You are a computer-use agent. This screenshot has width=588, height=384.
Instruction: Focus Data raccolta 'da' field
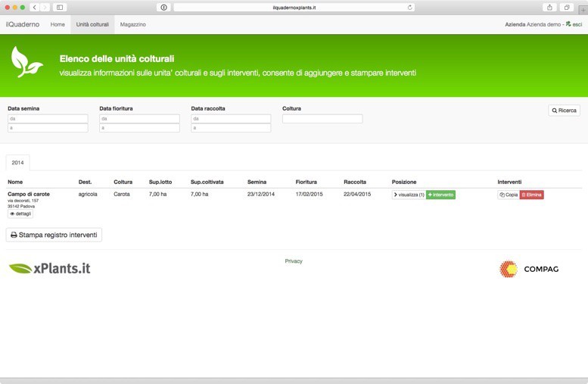point(231,119)
